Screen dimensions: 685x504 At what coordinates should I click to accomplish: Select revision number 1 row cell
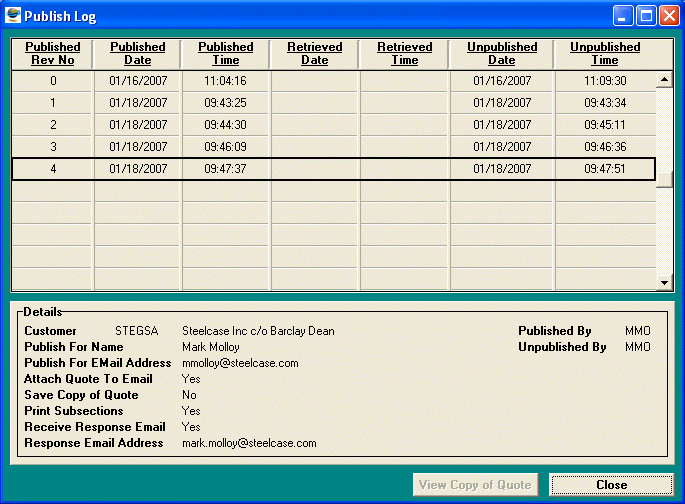pos(53,103)
